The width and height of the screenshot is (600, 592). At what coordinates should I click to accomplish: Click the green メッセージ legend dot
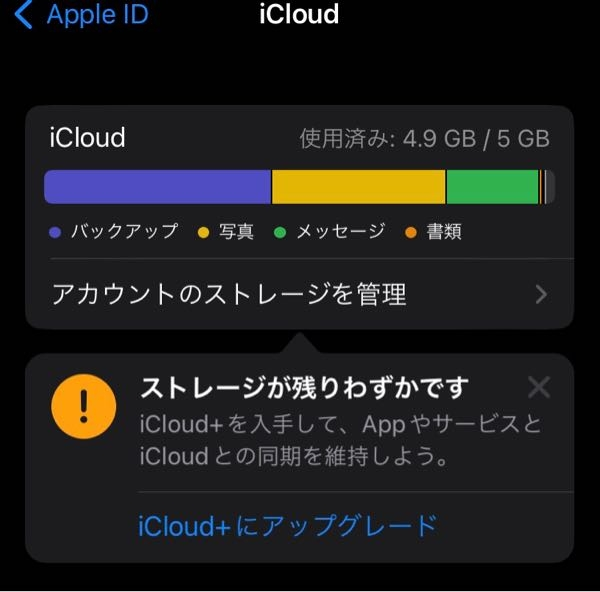click(280, 233)
